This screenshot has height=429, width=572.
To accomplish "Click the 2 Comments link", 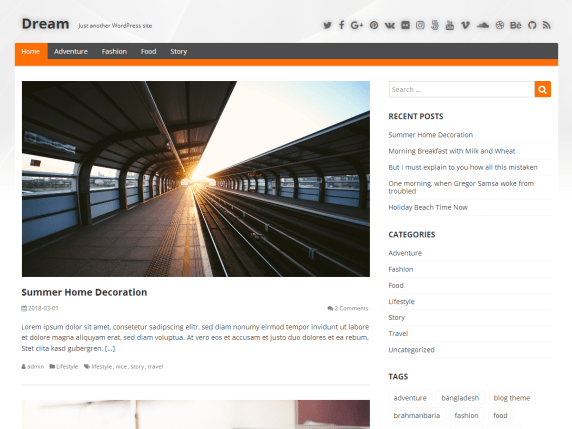I will pyautogui.click(x=348, y=308).
